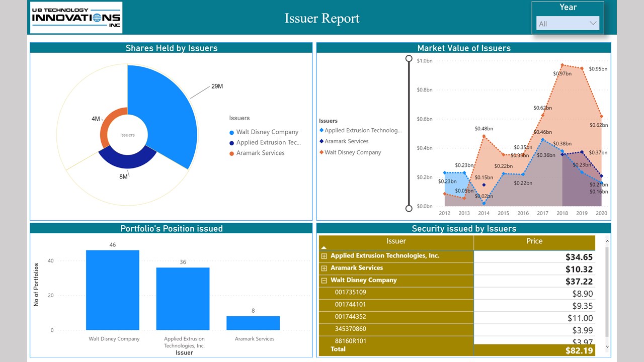Click the Security issued by Issuers title
Screen dimensions: 644x362
[464, 229]
